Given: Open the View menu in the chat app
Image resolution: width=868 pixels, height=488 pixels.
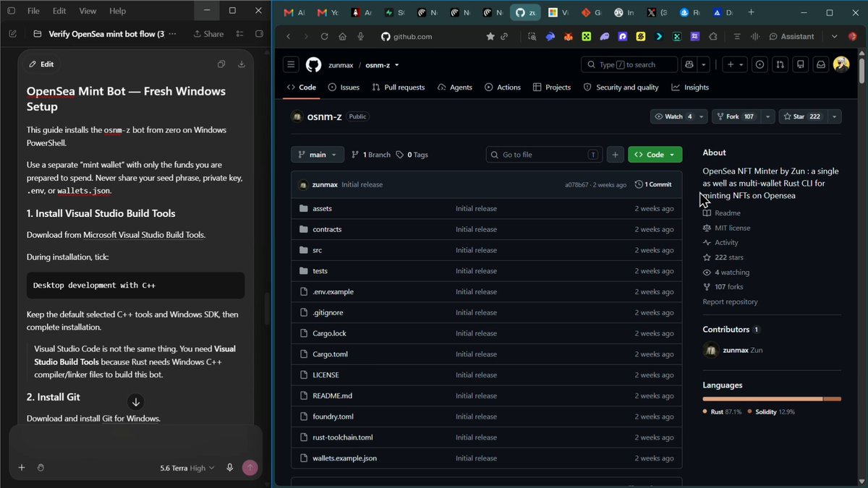Looking at the screenshot, I should 88,11.
